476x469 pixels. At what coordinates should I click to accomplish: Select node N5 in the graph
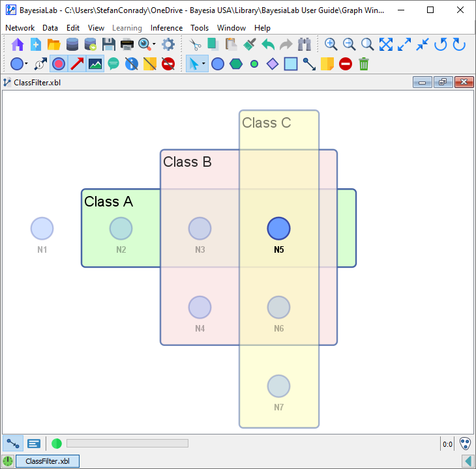click(278, 229)
